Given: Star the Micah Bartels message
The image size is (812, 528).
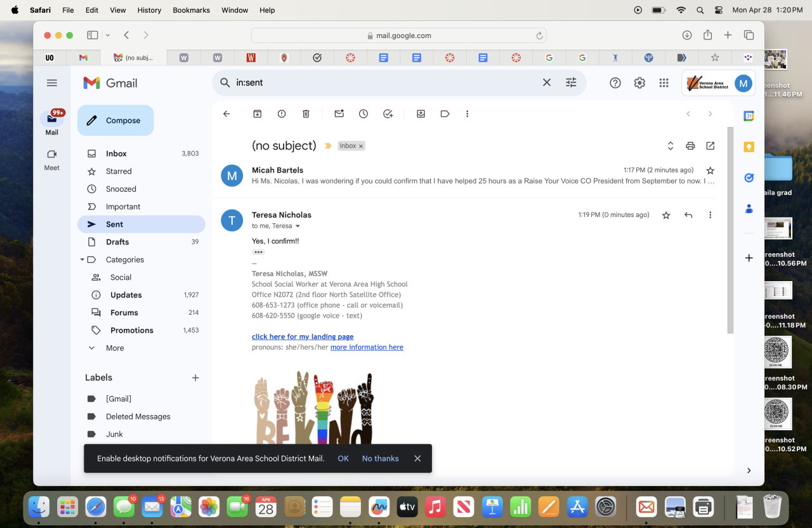Looking at the screenshot, I should [710, 171].
